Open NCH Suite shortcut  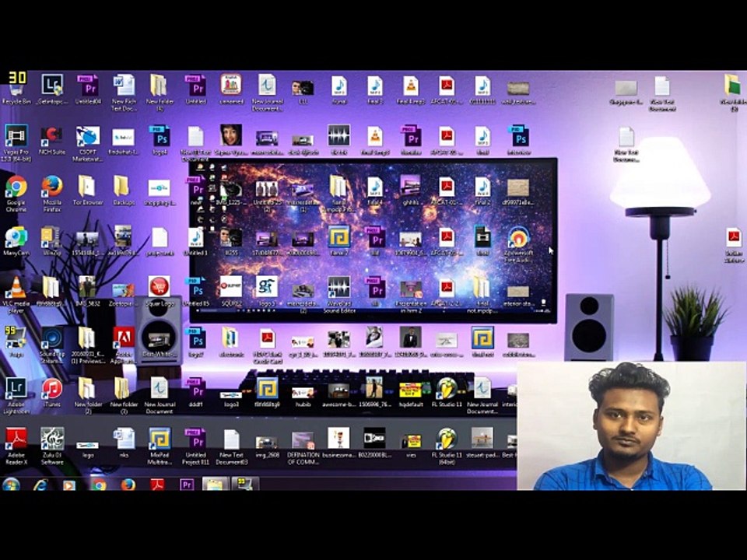51,140
